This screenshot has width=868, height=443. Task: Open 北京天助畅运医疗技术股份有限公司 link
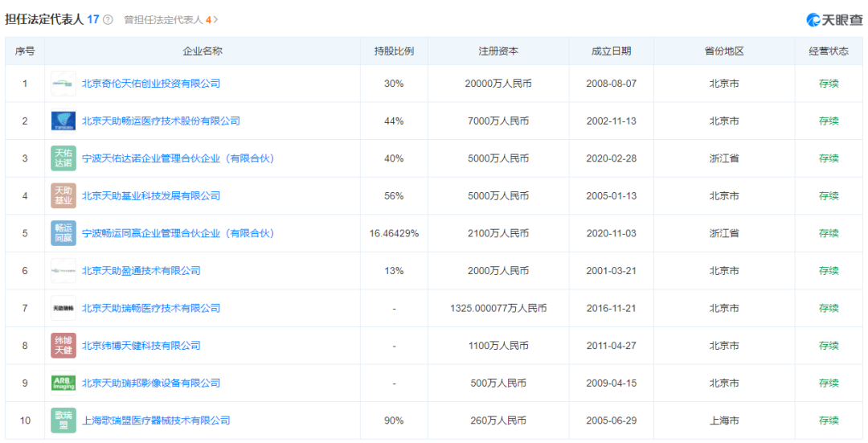coord(161,121)
